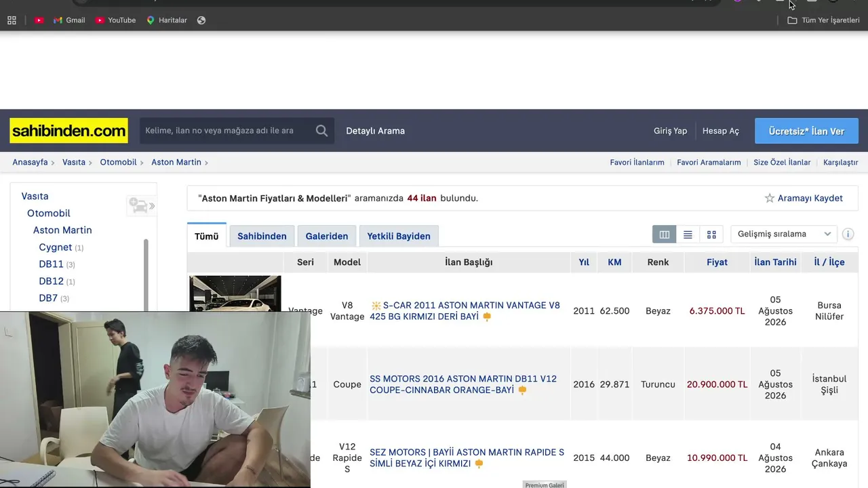Click the globe bookmark icon
Viewport: 868px width, 488px height.
(201, 20)
